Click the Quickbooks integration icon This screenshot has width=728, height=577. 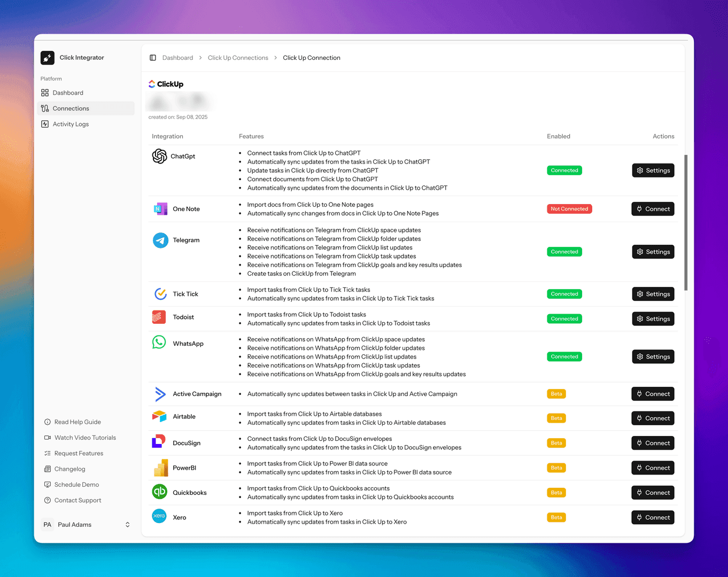(159, 490)
